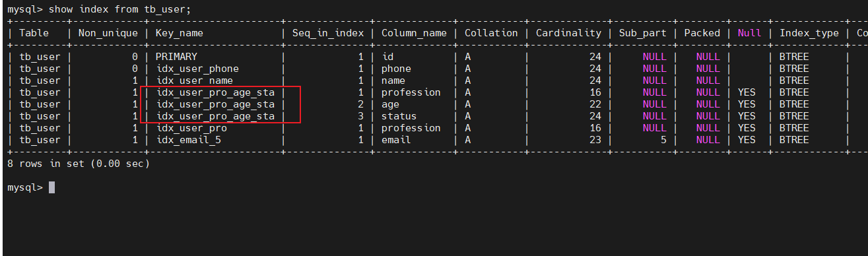Click the Seq_in_index column header
Image resolution: width=868 pixels, height=256 pixels.
pyautogui.click(x=328, y=33)
